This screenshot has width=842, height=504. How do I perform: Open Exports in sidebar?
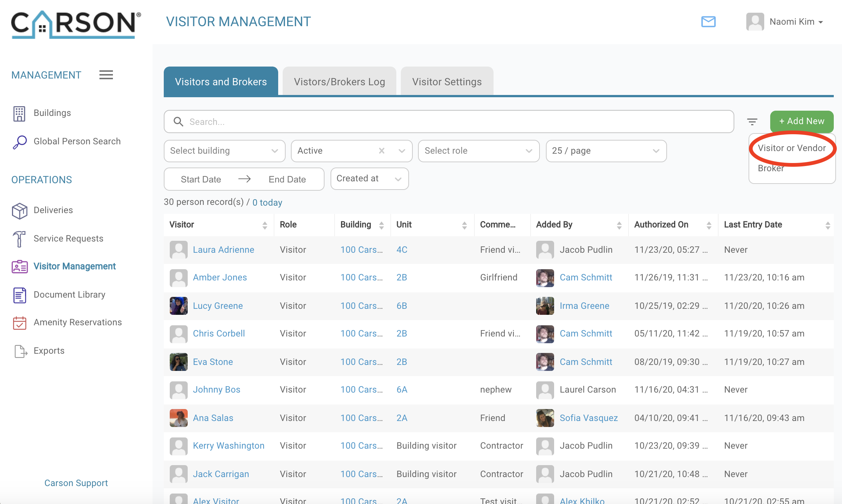pyautogui.click(x=49, y=351)
